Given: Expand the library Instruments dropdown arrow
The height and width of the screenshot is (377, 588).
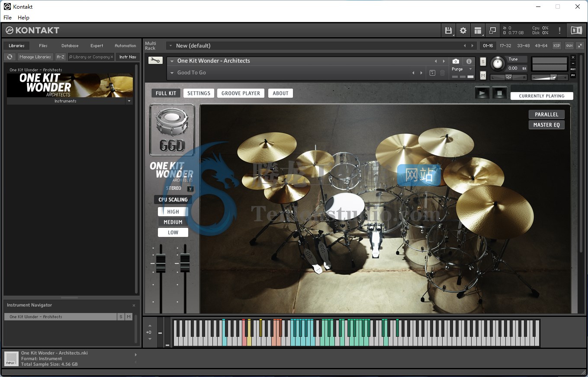Looking at the screenshot, I should coord(129,101).
